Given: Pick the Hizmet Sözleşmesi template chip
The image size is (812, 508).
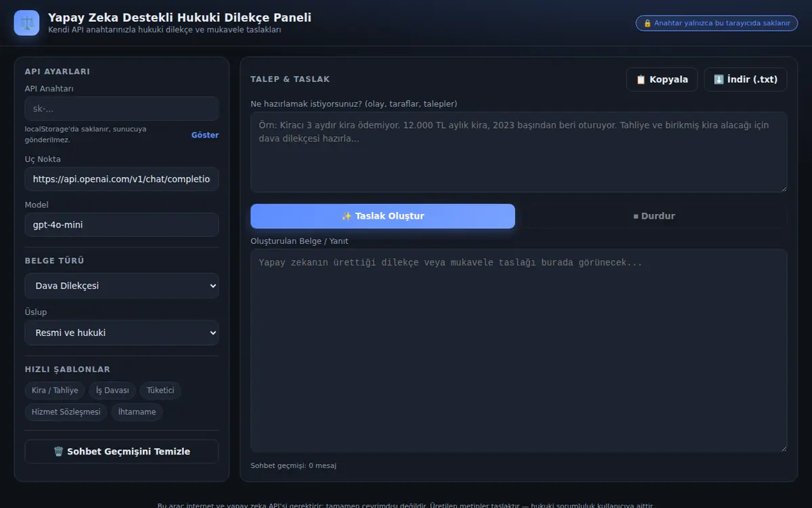Looking at the screenshot, I should click(x=66, y=412).
